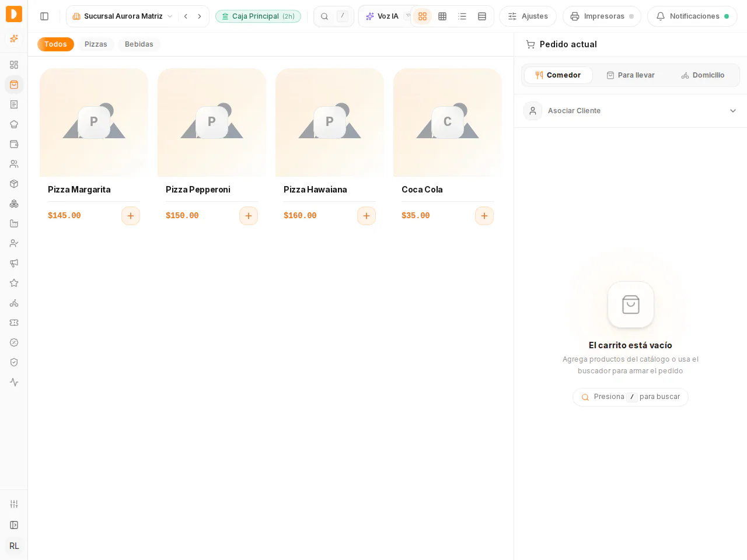Open Notificaciones panel
Viewport: 747px width, 560px height.
(x=692, y=16)
